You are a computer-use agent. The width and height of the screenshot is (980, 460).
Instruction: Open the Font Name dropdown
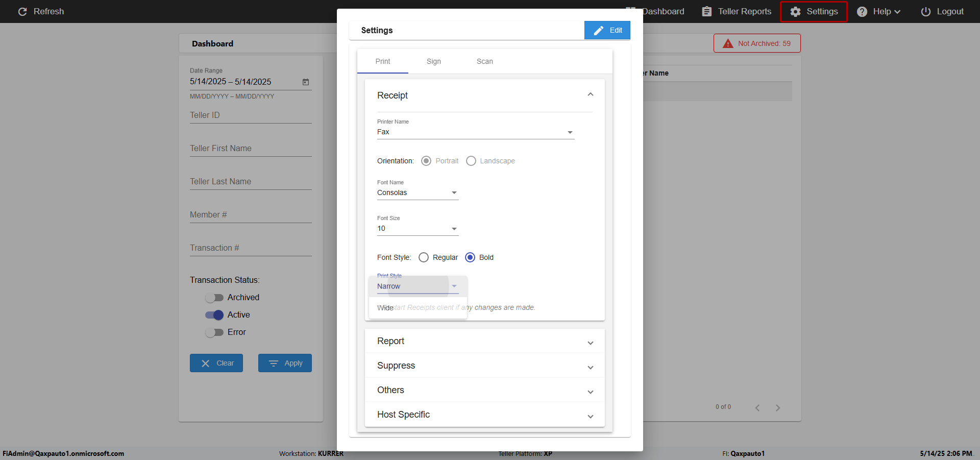tap(418, 193)
